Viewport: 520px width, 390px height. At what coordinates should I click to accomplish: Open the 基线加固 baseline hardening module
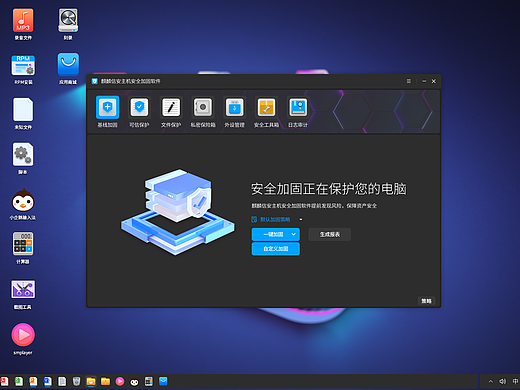pos(107,111)
